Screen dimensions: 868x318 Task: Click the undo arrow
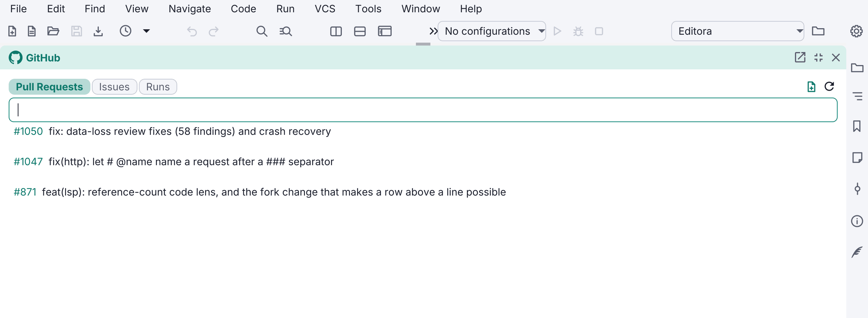coord(192,31)
